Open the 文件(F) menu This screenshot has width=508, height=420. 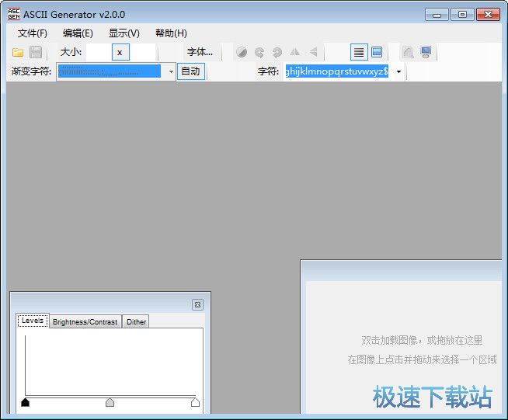click(x=33, y=33)
